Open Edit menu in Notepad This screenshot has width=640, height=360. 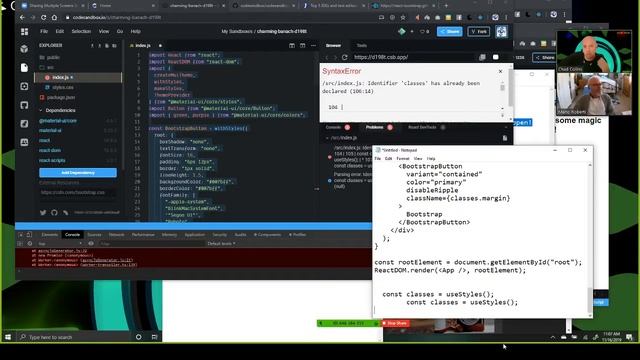click(x=388, y=158)
